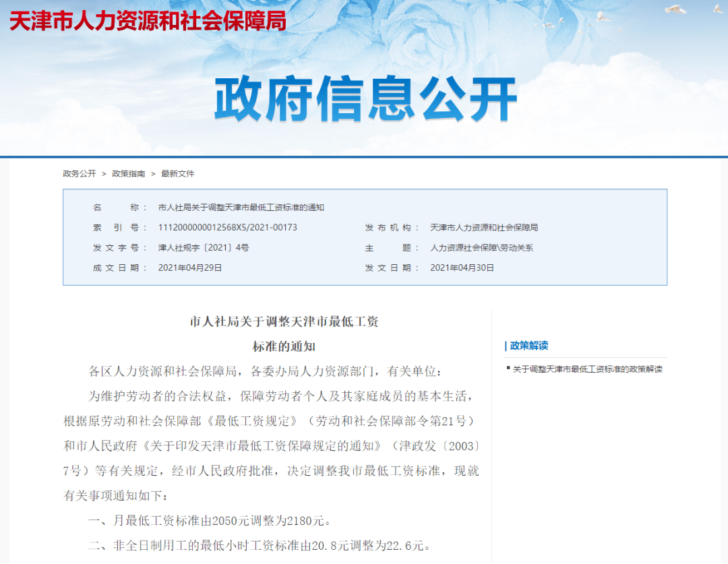The width and height of the screenshot is (728, 564).
Task: Click the bullet marker beside policy interpretation link
Action: (508, 368)
